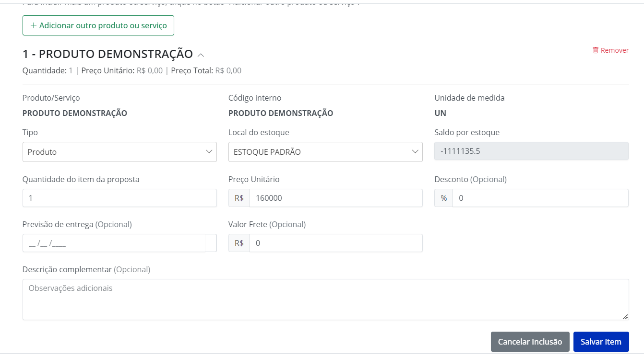Click the Salvar item button
This screenshot has width=644, height=358.
point(601,342)
